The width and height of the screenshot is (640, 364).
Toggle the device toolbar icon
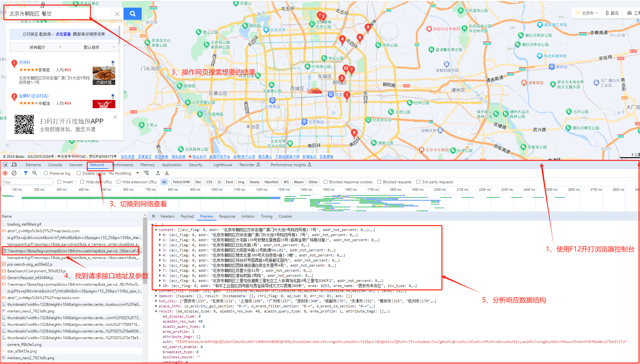pos(14,164)
